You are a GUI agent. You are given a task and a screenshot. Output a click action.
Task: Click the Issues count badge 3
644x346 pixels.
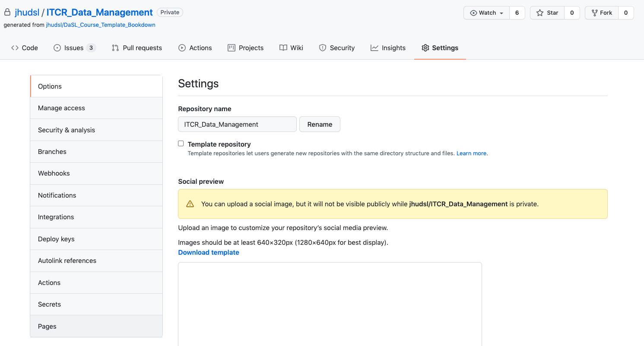click(91, 48)
